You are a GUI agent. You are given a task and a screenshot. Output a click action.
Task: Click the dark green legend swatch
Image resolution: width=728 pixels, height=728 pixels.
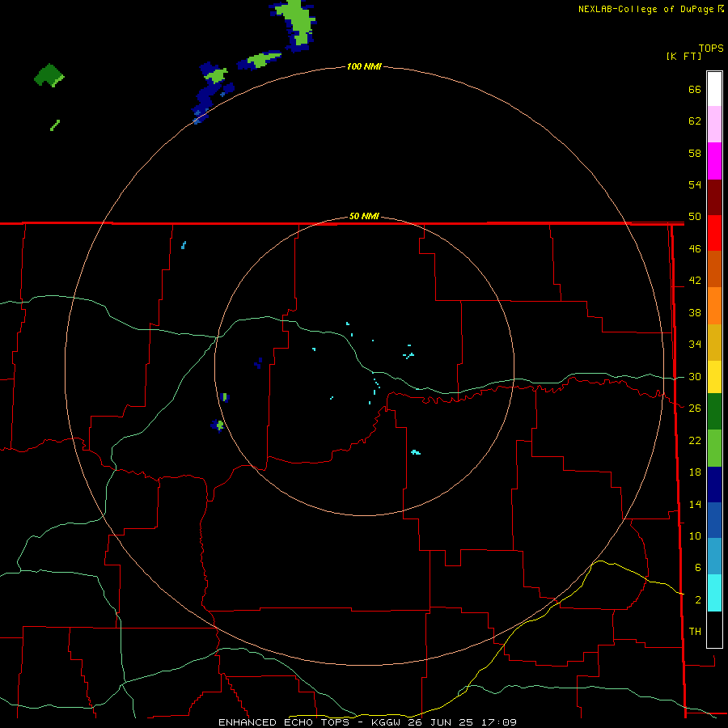714,412
